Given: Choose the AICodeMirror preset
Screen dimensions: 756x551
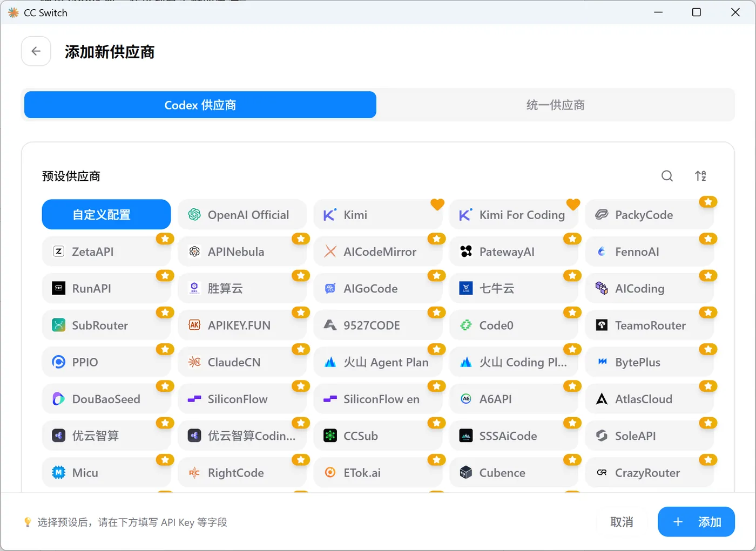Looking at the screenshot, I should 378,251.
